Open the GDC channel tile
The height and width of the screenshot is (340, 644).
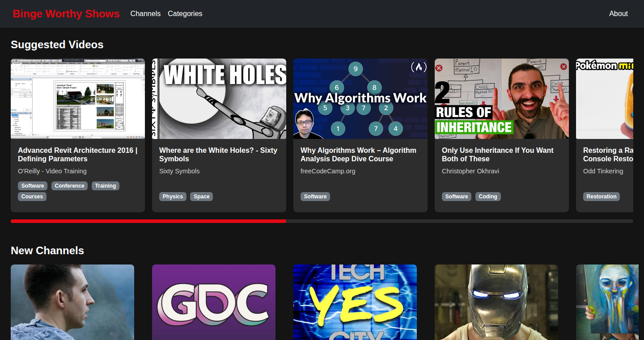click(x=214, y=302)
